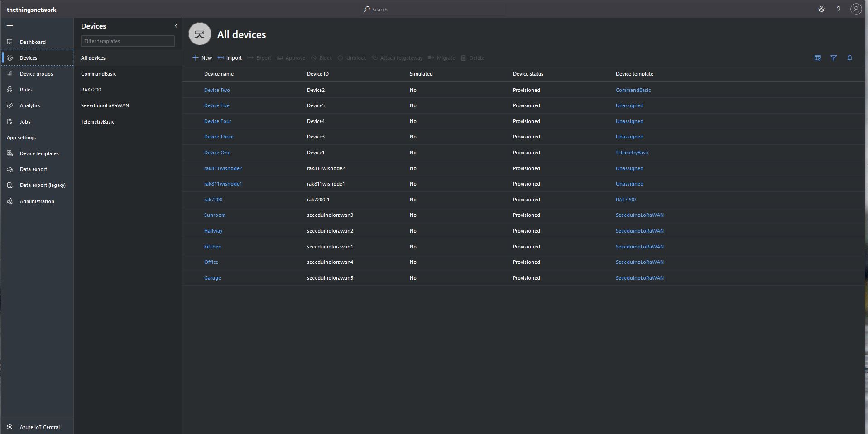Open Device templates under App settings
This screenshot has height=434, width=868.
coord(39,153)
